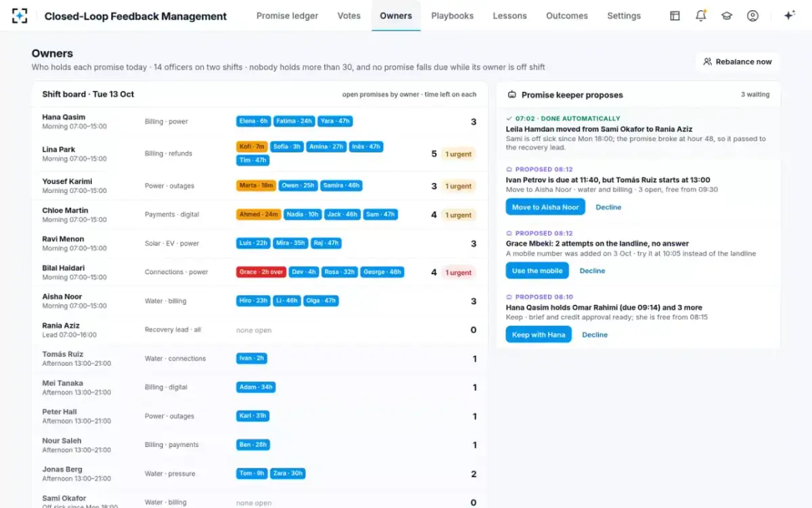
Task: Click the Sofia · 3h chip
Action: pyautogui.click(x=287, y=146)
